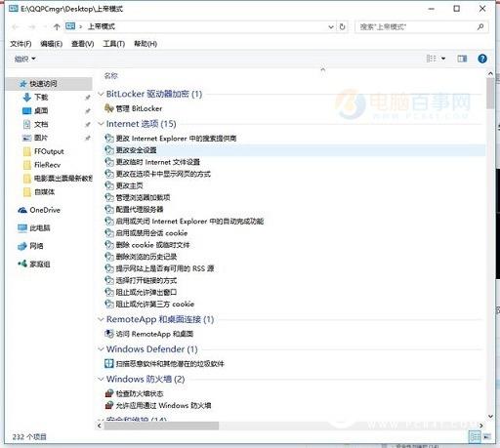Image resolution: width=500 pixels, height=448 pixels.
Task: Switch to details view in status bar
Action: point(475,436)
